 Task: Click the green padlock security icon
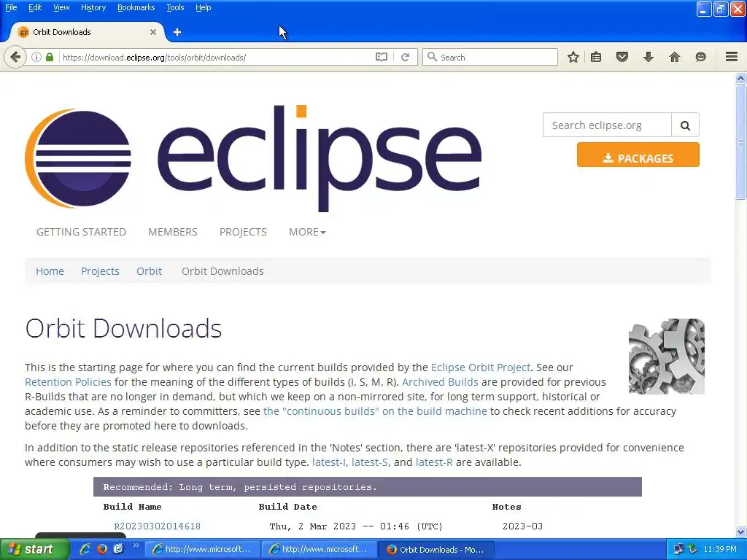pyautogui.click(x=50, y=57)
